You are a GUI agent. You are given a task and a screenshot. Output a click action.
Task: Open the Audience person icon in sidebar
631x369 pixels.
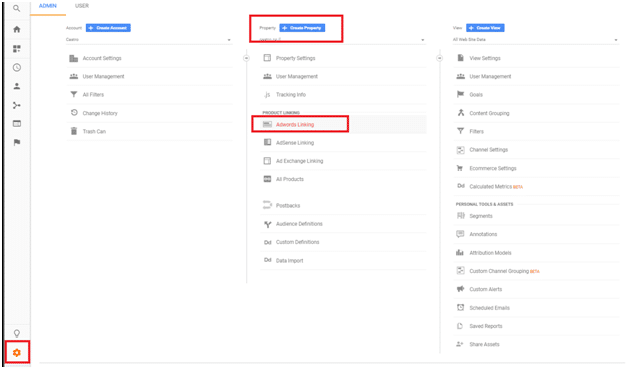click(x=16, y=86)
